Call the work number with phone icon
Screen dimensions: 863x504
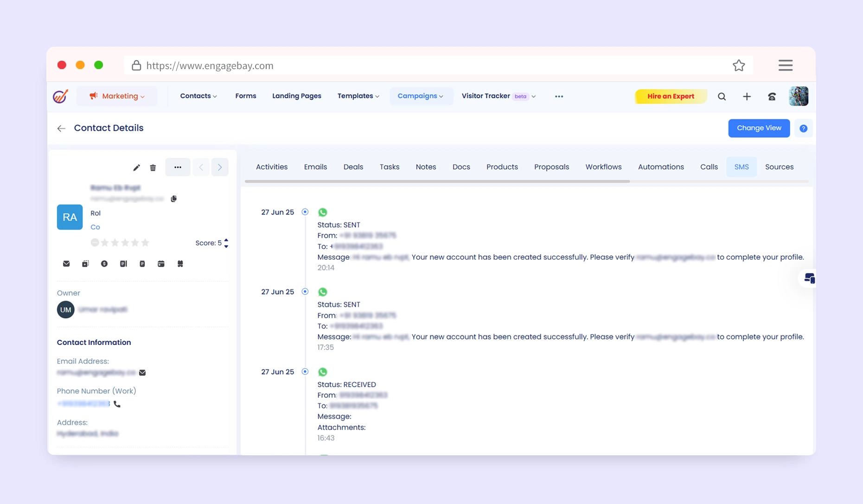pyautogui.click(x=117, y=404)
